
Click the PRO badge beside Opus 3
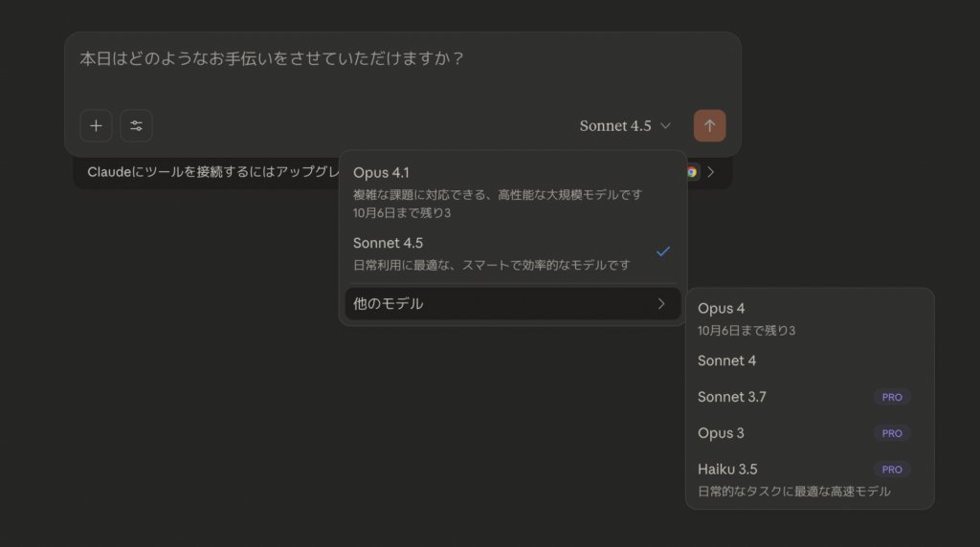(x=892, y=433)
